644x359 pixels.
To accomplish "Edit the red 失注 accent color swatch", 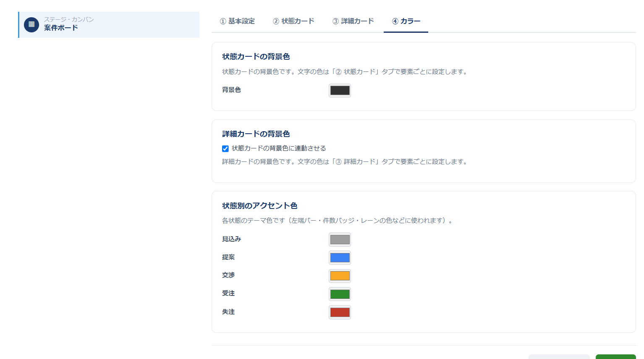I will pos(340,312).
